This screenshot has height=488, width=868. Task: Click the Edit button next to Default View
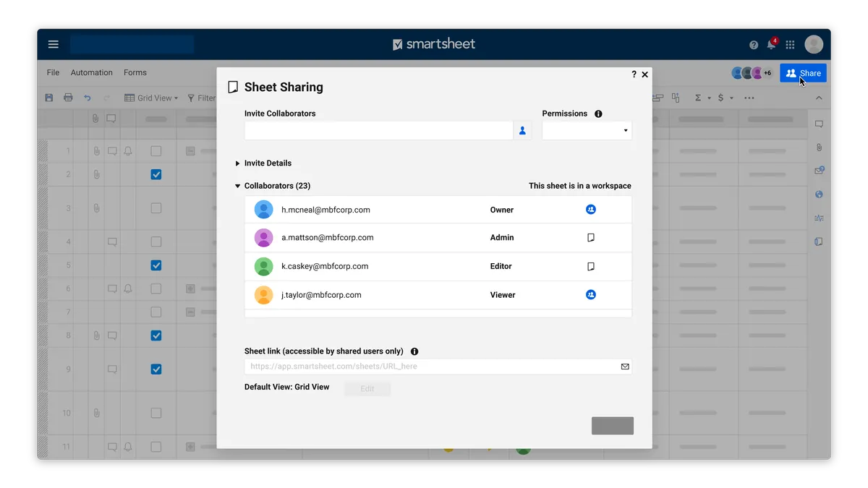click(367, 389)
